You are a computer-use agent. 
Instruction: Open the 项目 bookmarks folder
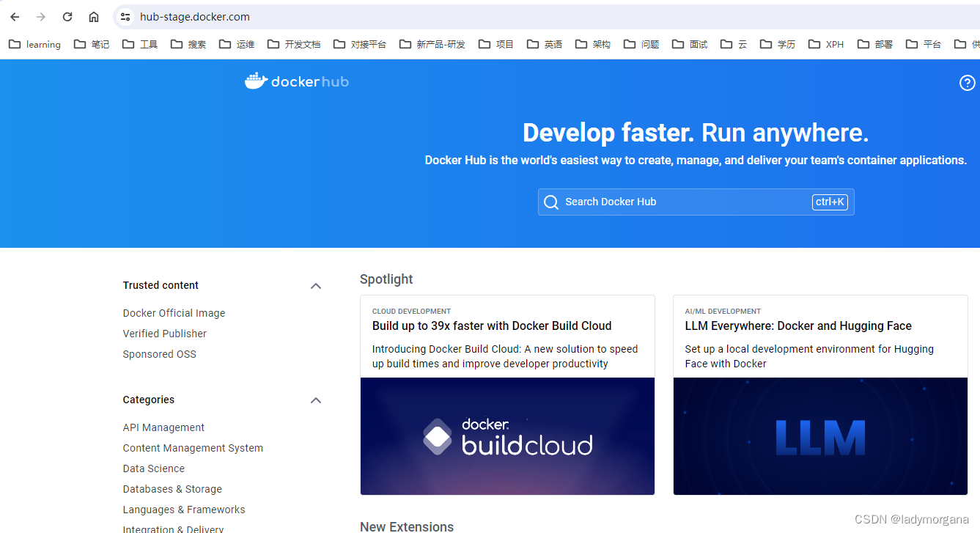point(496,44)
